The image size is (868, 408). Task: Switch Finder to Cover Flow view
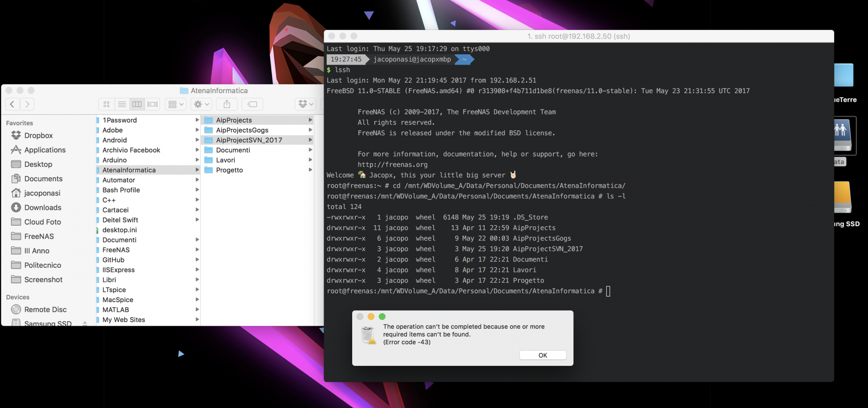click(x=153, y=104)
